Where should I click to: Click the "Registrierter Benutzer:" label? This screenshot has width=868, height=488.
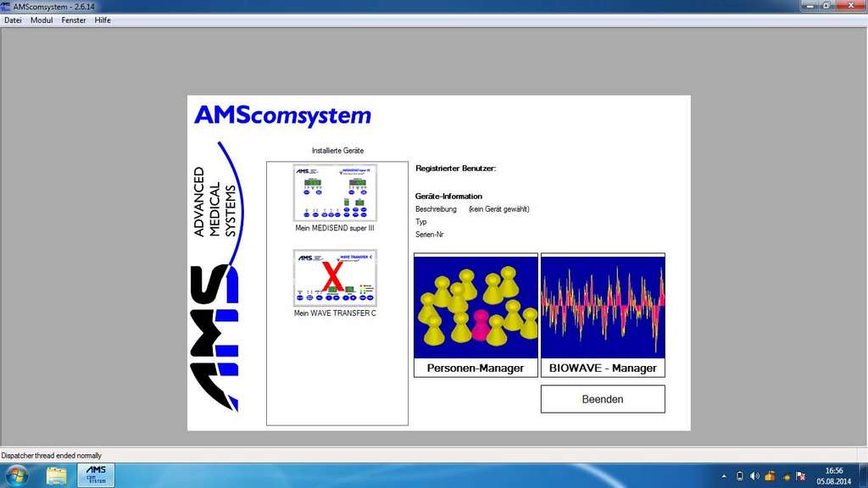click(x=455, y=169)
